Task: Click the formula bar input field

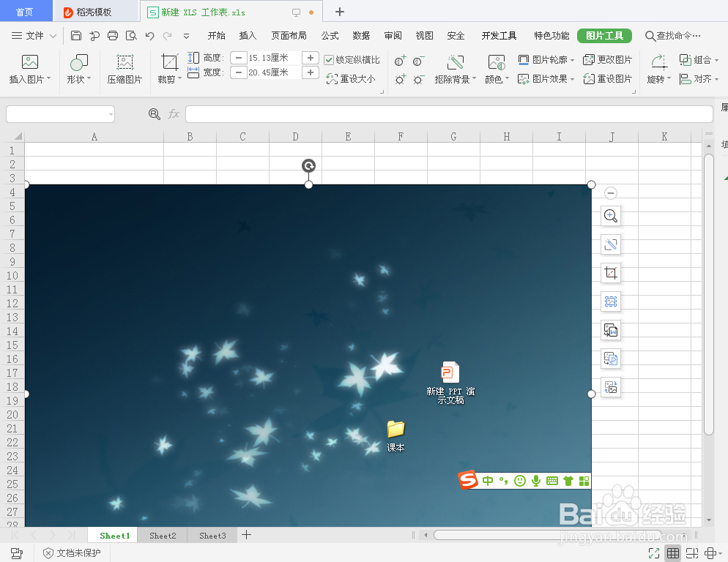Action: [x=449, y=113]
